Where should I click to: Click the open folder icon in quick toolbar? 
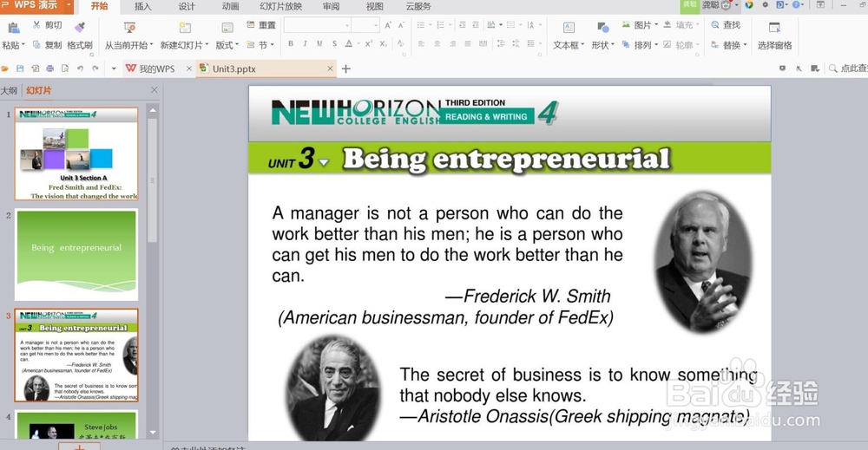[x=5, y=68]
